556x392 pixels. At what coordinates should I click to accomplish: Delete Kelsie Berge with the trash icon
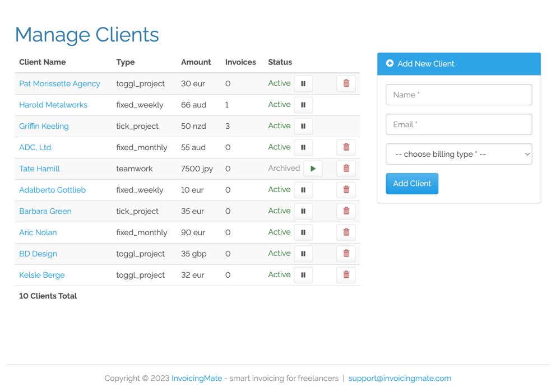point(346,275)
